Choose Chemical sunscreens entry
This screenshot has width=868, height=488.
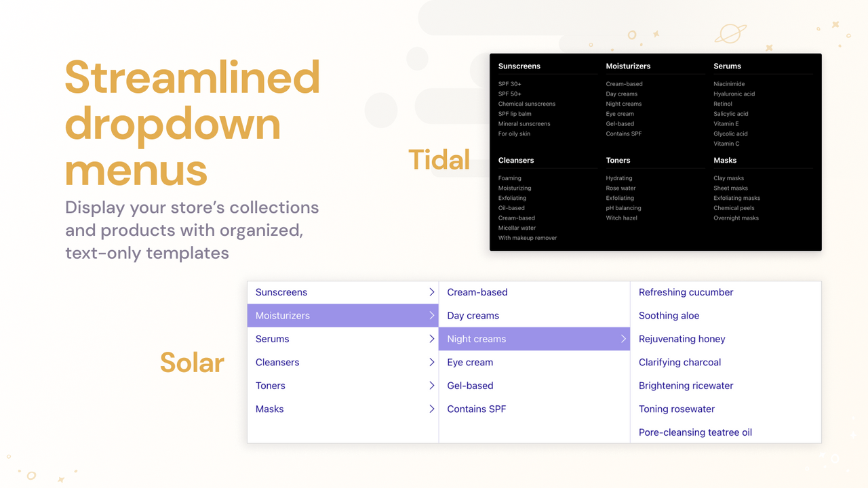point(527,104)
